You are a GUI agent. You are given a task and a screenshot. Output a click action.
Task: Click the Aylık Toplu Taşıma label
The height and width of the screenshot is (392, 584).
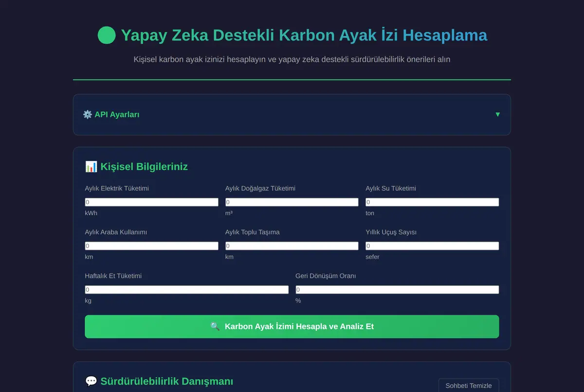tap(253, 232)
